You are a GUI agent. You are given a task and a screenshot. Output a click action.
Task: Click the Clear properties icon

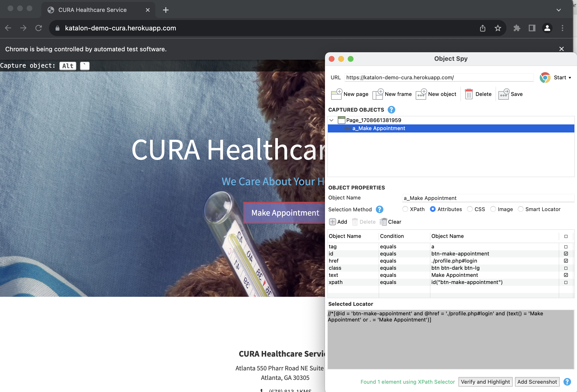tap(383, 222)
